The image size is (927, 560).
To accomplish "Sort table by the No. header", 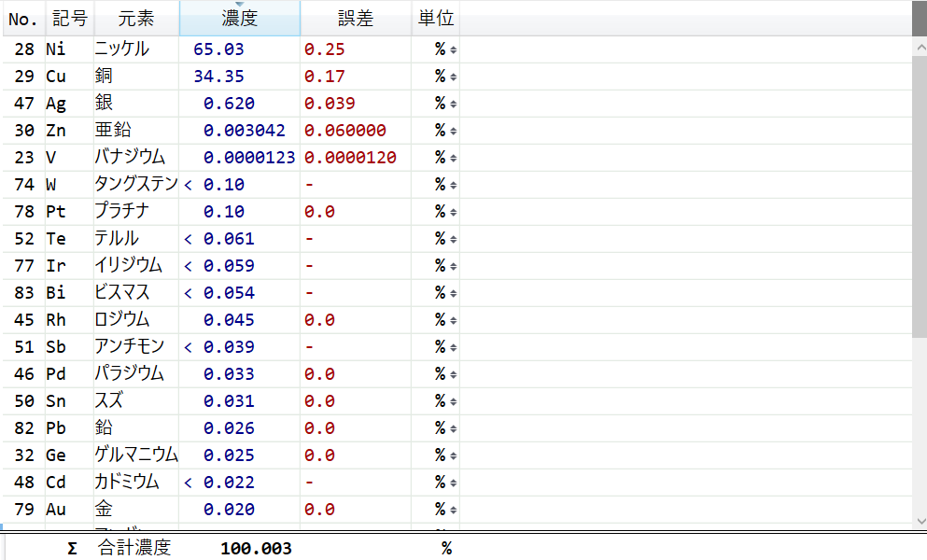I will (22, 19).
